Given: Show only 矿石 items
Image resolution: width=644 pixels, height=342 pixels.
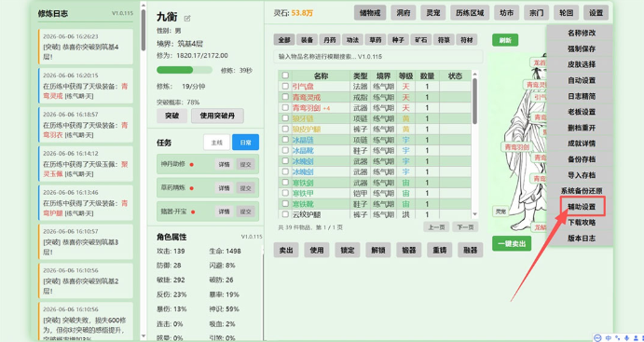Looking at the screenshot, I should tap(421, 40).
